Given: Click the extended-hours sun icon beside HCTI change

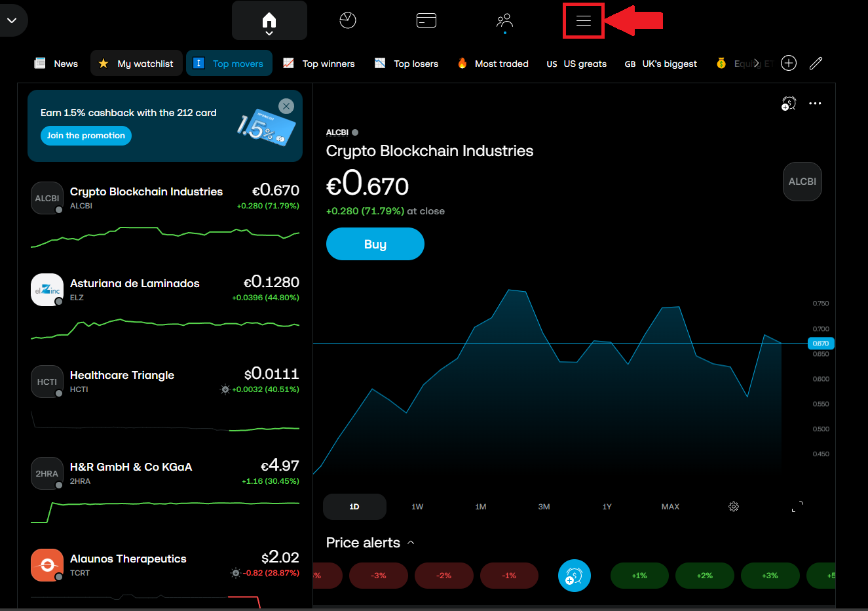Looking at the screenshot, I should click(225, 389).
